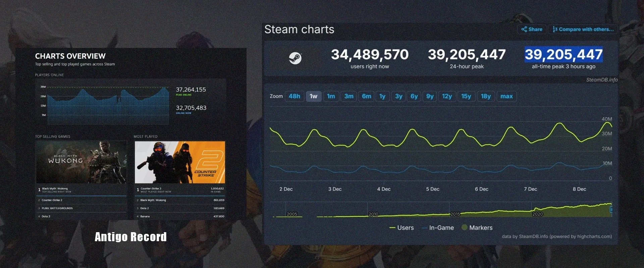The width and height of the screenshot is (644, 268).
Task: Click the CHARTS OVERVIEW heading
Action: click(70, 56)
